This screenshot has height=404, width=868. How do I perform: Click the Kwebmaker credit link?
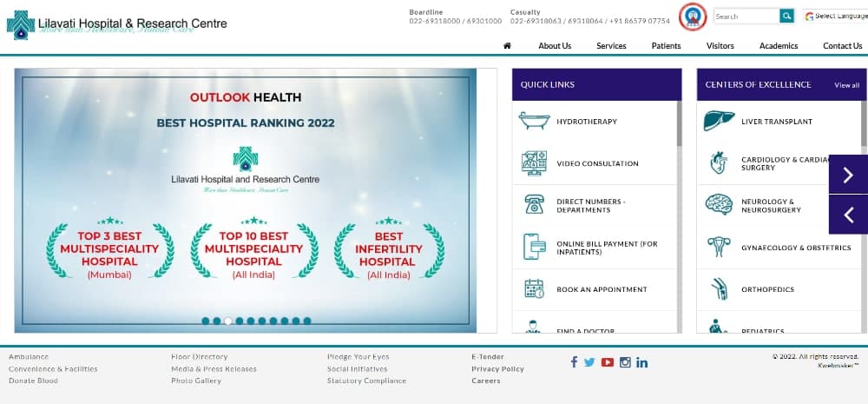(838, 365)
